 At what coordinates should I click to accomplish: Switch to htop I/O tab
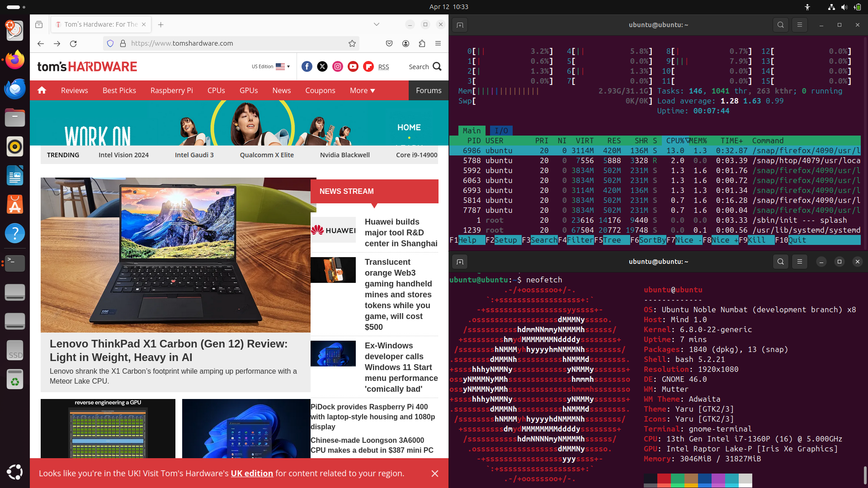pos(501,131)
